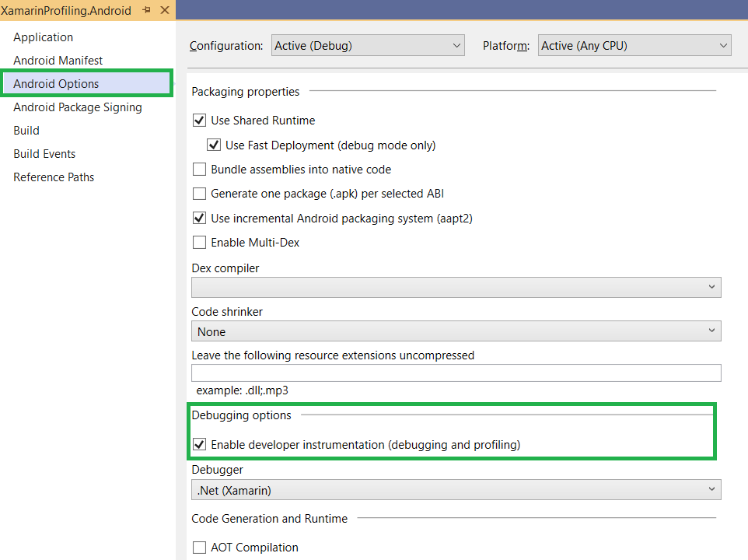The width and height of the screenshot is (748, 560).
Task: Open the Application settings page
Action: tap(44, 37)
